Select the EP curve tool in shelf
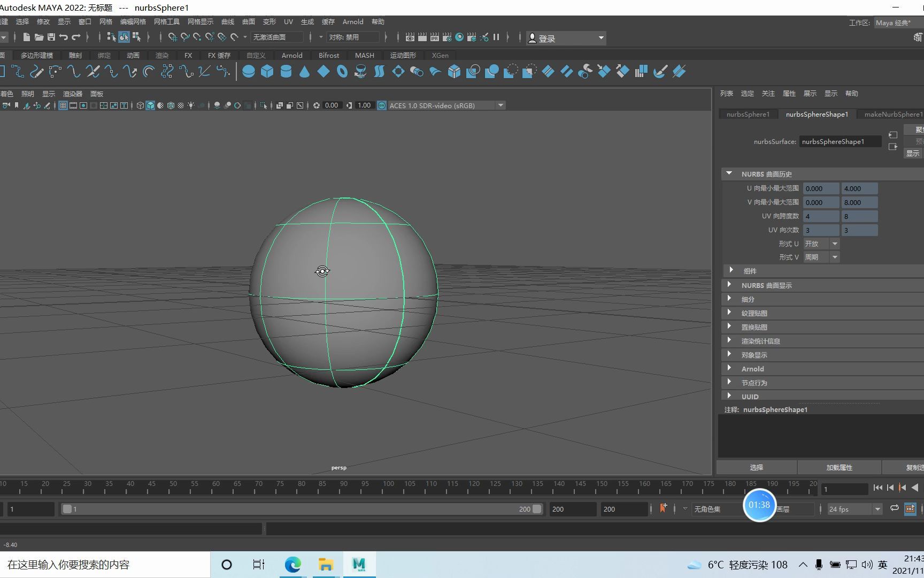Viewport: 924px width, 578px height. [17, 71]
